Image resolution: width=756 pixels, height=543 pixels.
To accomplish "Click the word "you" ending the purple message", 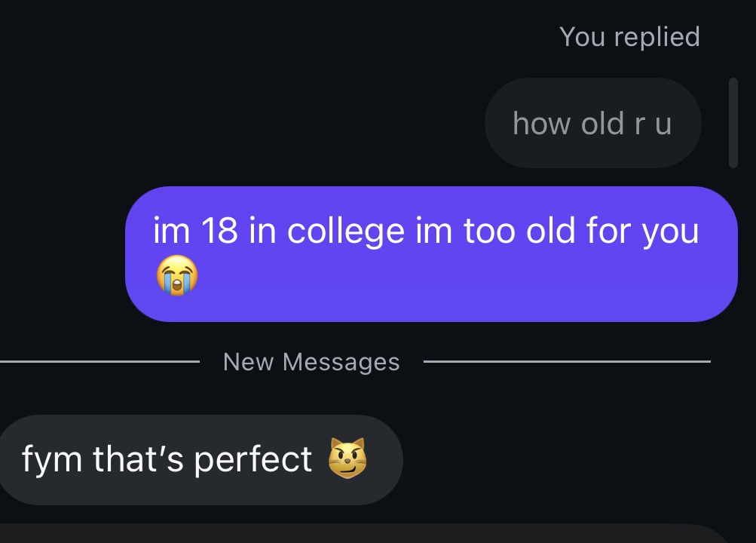I will click(670, 232).
